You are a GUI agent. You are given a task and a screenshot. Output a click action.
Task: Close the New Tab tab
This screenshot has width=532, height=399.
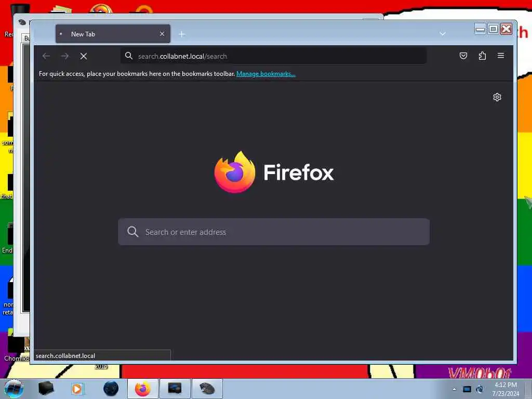pyautogui.click(x=162, y=34)
